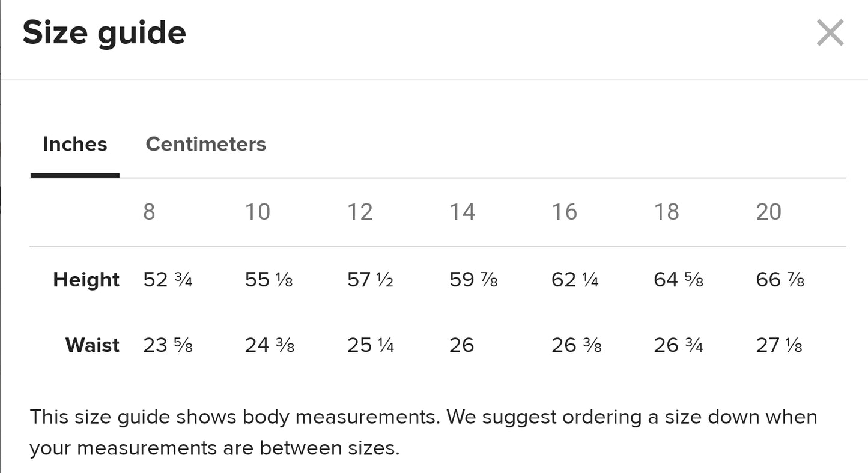Screen dimensions: 868x473
Task: Click the Waist row label
Action: coord(92,345)
